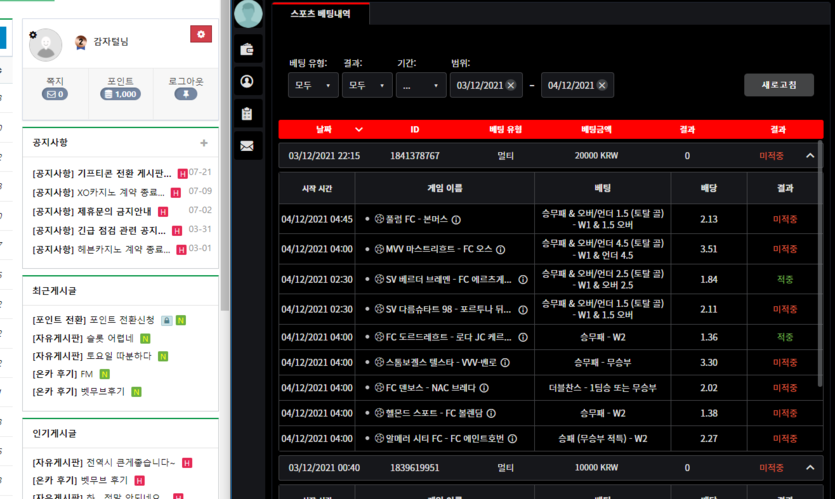Viewport: 835px width, 499px height.
Task: Expand 공지사항 with the plus icon
Action: click(x=204, y=143)
